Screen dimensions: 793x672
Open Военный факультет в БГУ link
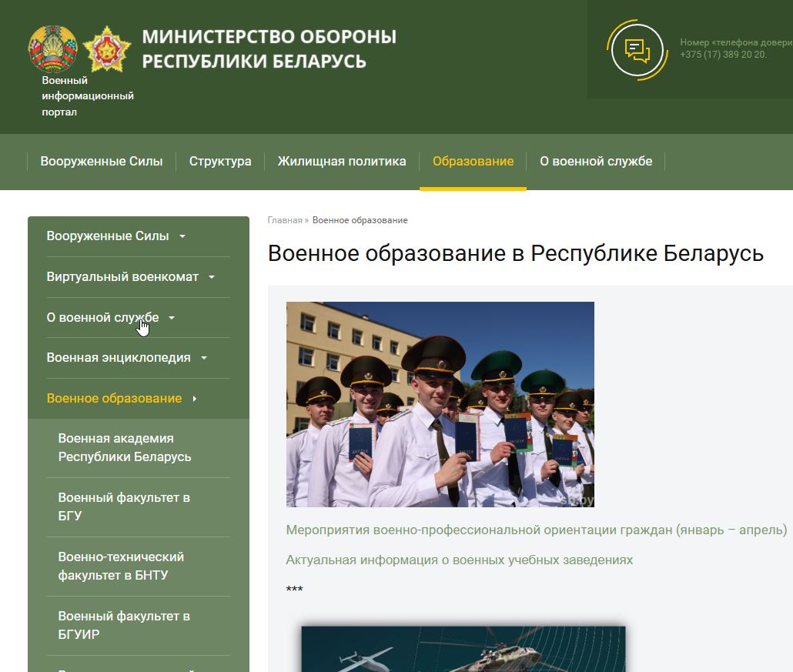click(x=124, y=507)
